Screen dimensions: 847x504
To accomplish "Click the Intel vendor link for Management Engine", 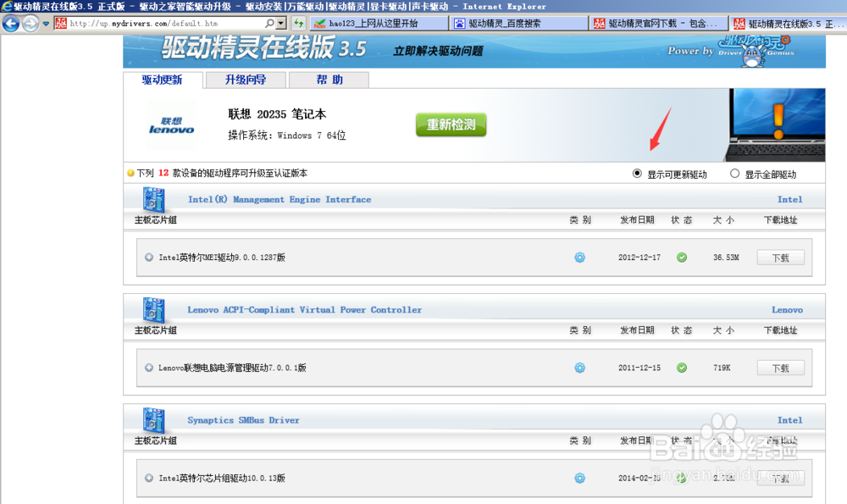I will (789, 199).
